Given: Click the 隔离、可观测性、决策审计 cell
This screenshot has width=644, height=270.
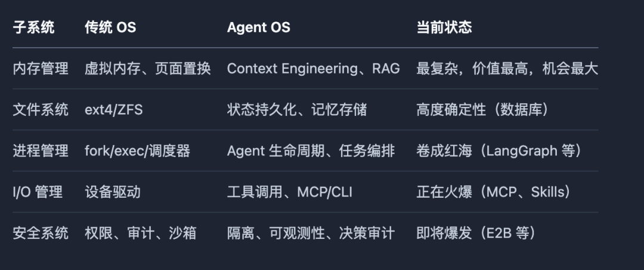Looking at the screenshot, I should pyautogui.click(x=311, y=233).
